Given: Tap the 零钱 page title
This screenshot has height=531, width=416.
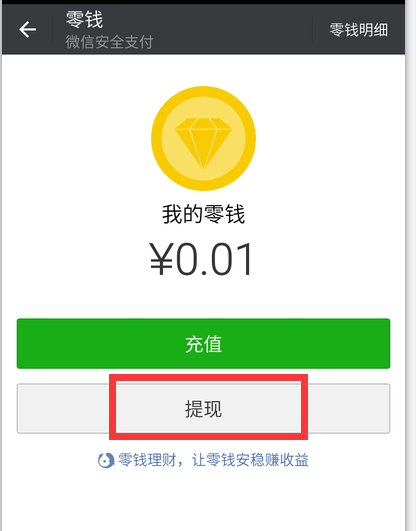Looking at the screenshot, I should click(84, 19).
